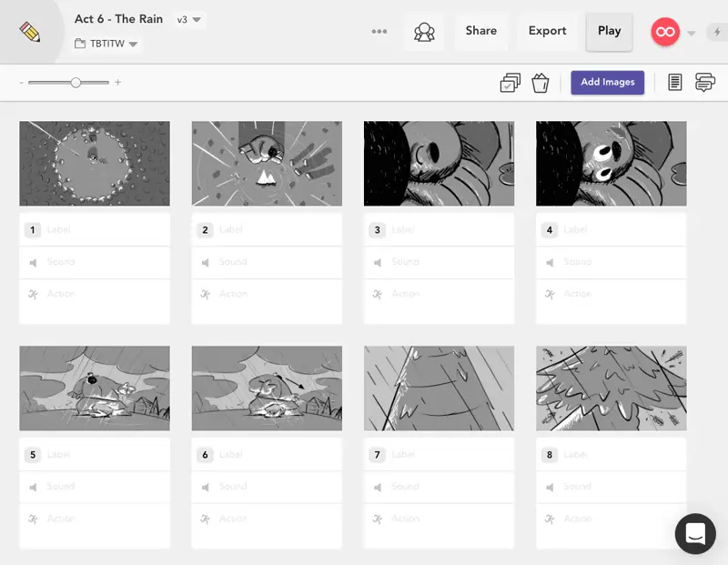The height and width of the screenshot is (565, 728).
Task: Open the red user avatar menu
Action: (x=665, y=32)
